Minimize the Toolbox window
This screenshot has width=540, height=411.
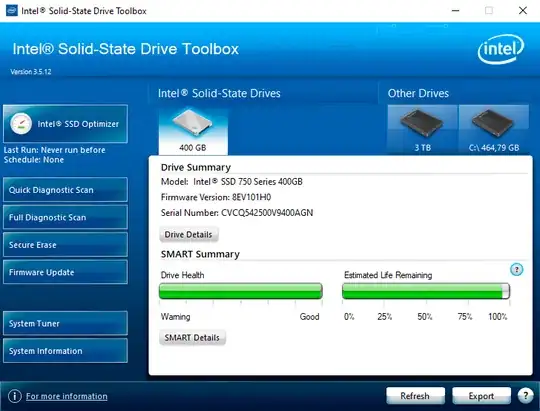[x=455, y=11]
